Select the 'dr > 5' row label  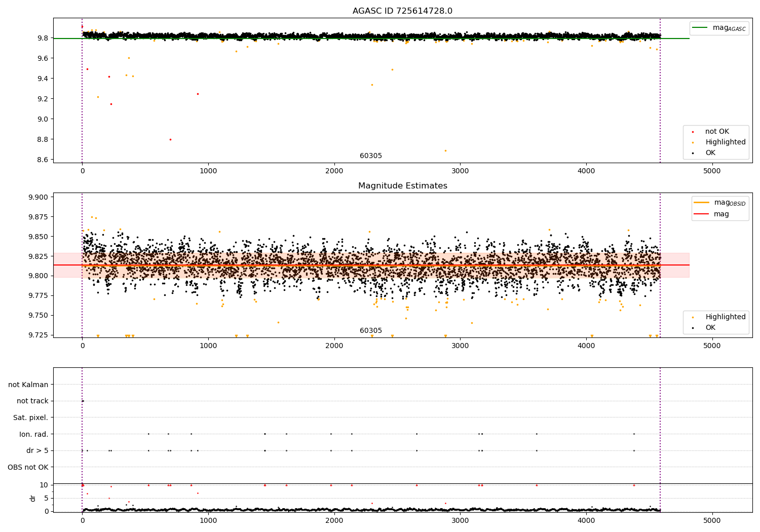pyautogui.click(x=37, y=451)
